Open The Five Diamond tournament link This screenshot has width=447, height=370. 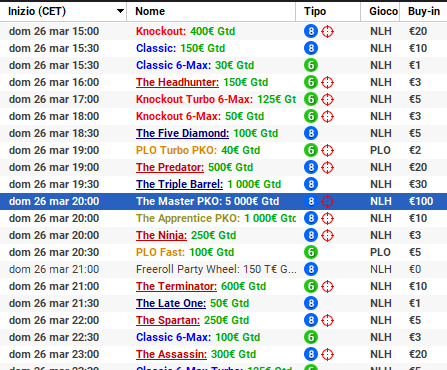point(182,133)
